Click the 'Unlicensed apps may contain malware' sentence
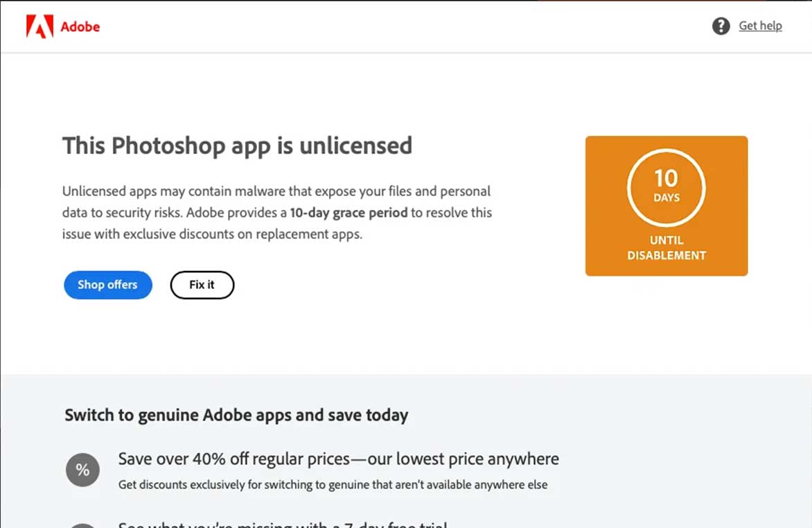Image resolution: width=812 pixels, height=528 pixels. 276,202
